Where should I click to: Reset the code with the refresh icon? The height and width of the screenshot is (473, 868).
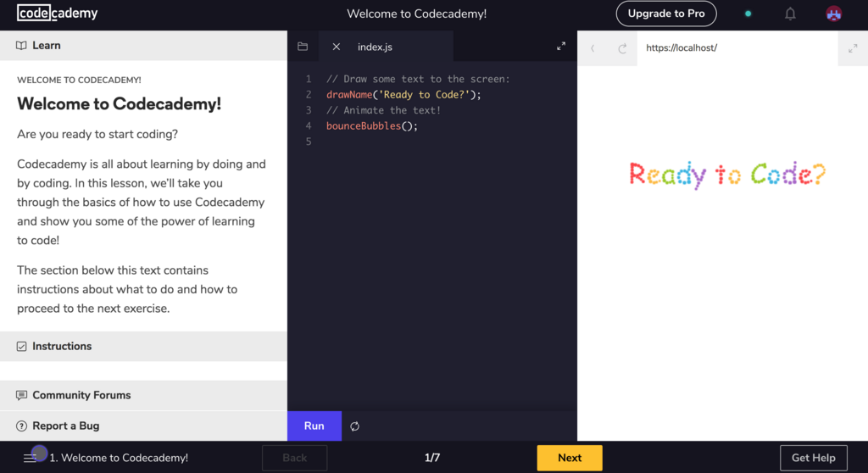[x=355, y=426]
